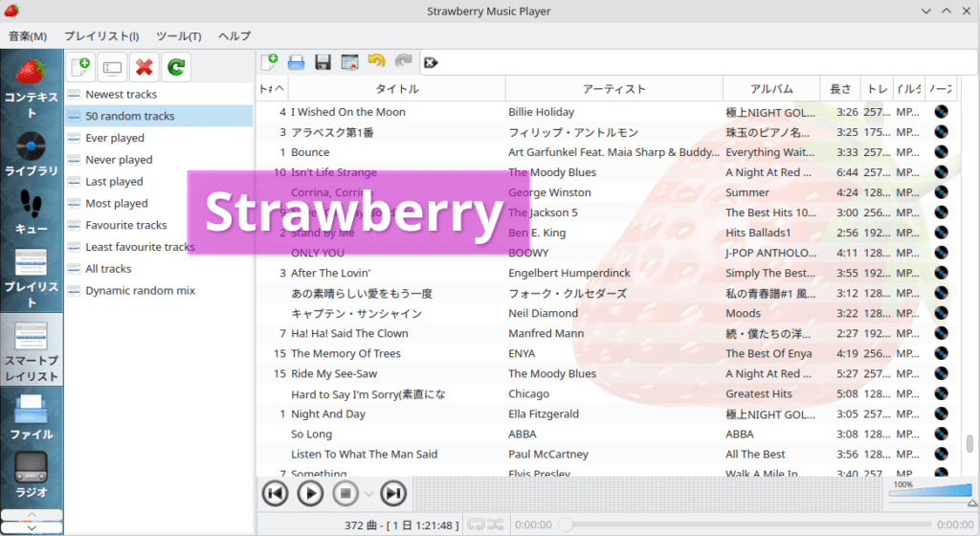Click the green refresh icon
This screenshot has width=980, height=536.
176,67
